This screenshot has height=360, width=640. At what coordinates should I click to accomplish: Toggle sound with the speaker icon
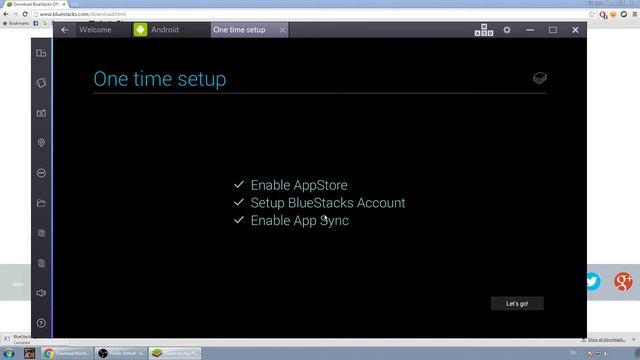[41, 293]
